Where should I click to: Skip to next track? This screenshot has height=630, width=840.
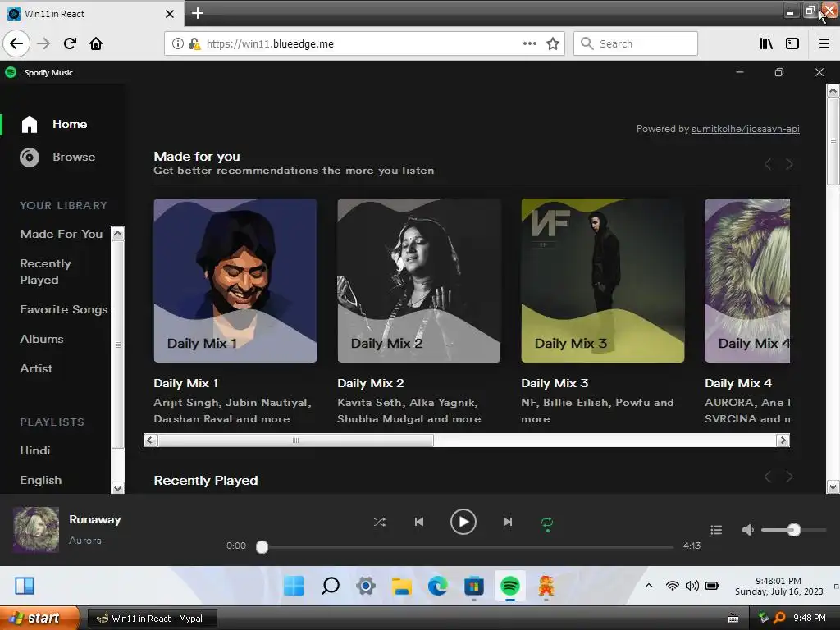[x=507, y=522]
